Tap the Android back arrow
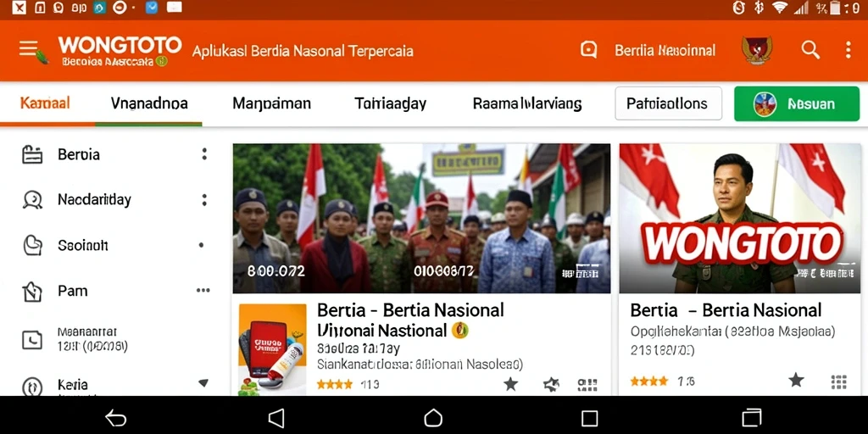The width and height of the screenshot is (868, 434). [115, 418]
